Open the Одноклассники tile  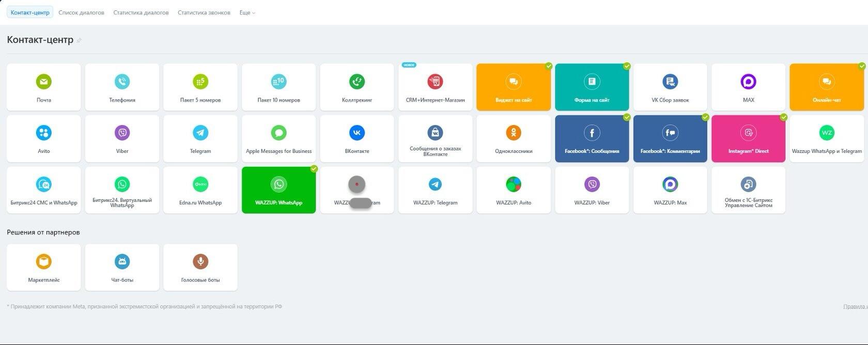click(514, 138)
